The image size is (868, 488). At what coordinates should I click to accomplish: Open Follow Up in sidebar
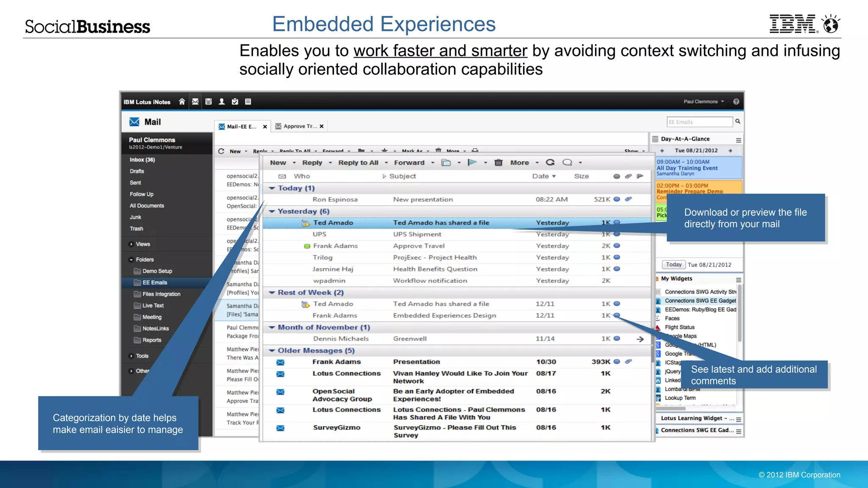(x=142, y=194)
